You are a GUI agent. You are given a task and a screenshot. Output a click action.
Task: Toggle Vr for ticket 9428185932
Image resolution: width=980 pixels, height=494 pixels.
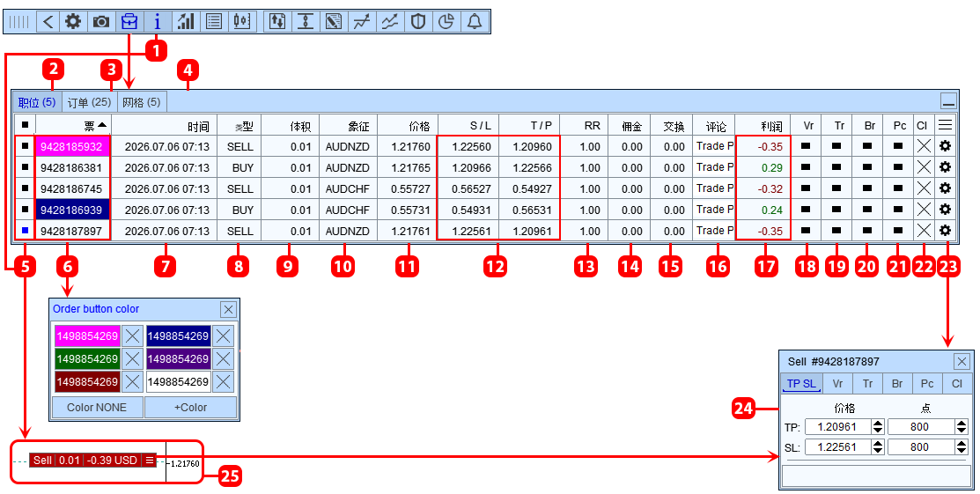click(807, 146)
